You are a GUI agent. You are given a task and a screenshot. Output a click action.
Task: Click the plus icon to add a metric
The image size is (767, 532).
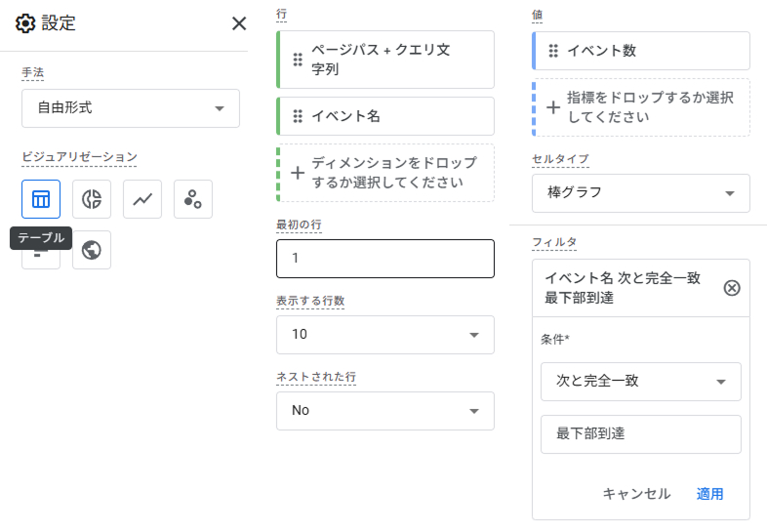pyautogui.click(x=553, y=107)
